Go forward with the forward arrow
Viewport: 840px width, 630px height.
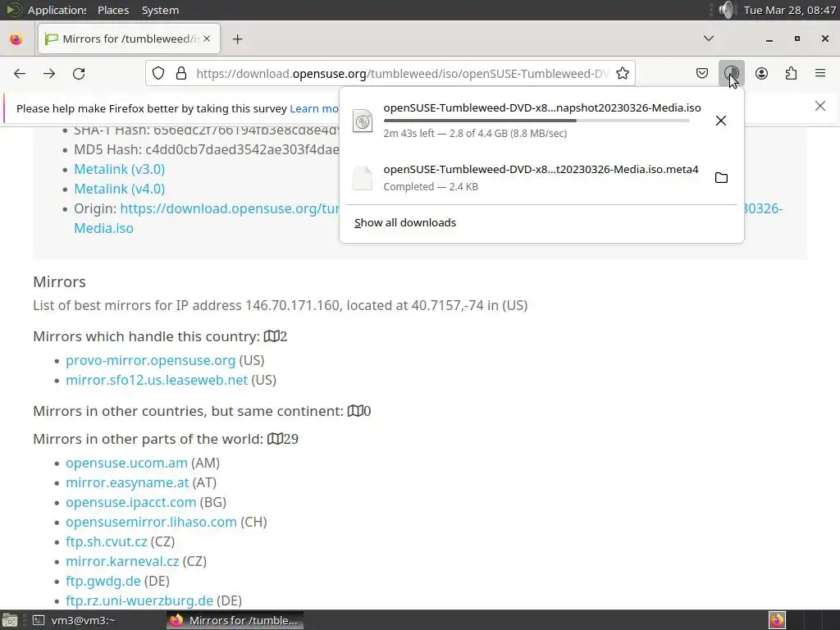[49, 73]
